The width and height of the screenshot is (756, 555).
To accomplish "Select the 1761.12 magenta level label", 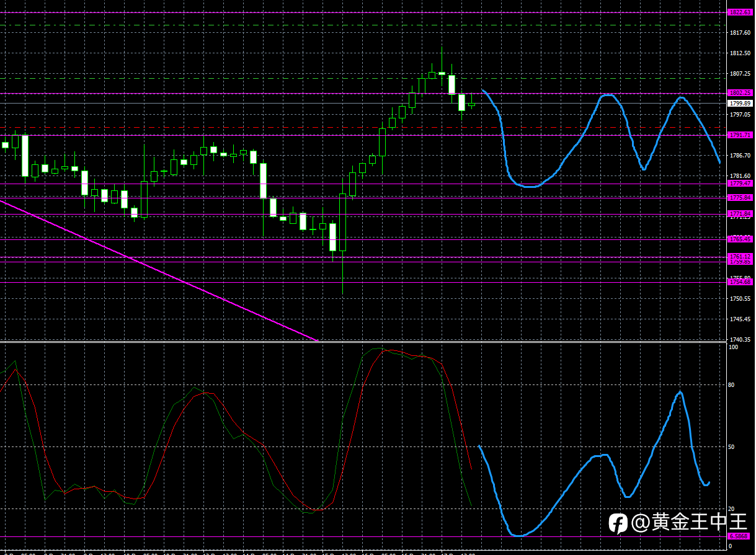I will (x=740, y=256).
